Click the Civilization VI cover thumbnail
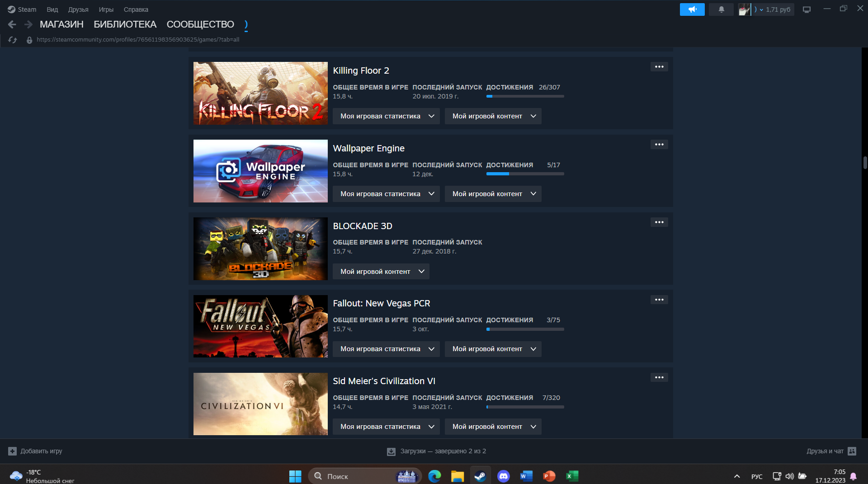Screen dimensions: 868x484 260,404
